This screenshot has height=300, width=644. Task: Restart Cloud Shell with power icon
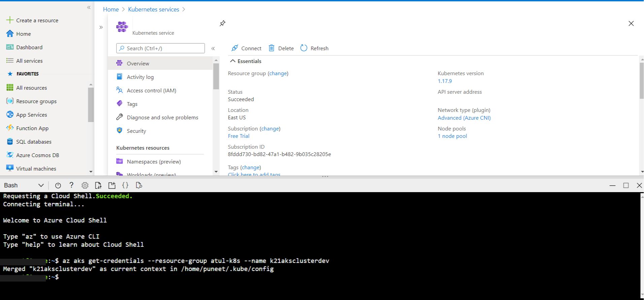pyautogui.click(x=58, y=185)
